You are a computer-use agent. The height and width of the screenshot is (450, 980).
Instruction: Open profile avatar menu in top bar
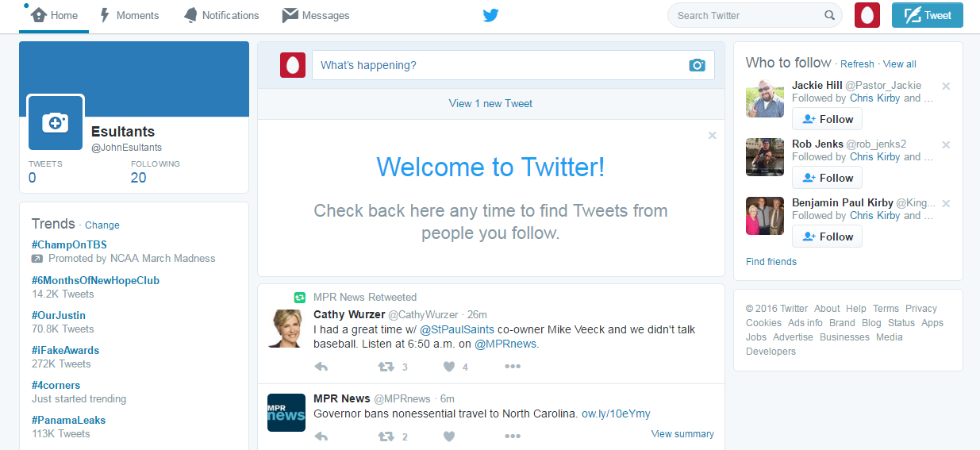pyautogui.click(x=867, y=15)
